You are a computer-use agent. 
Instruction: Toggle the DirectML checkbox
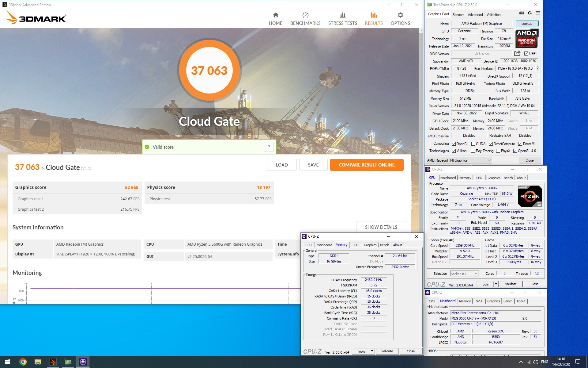[x=520, y=144]
